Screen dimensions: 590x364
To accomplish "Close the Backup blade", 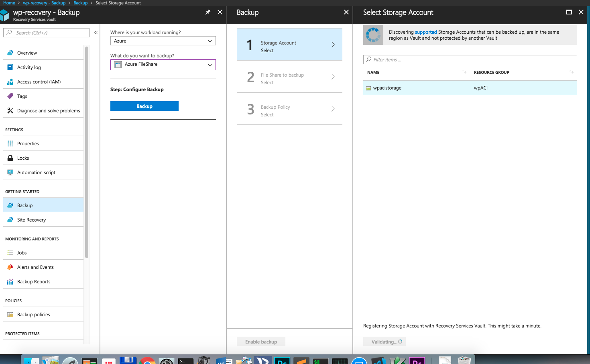I will pos(346,12).
